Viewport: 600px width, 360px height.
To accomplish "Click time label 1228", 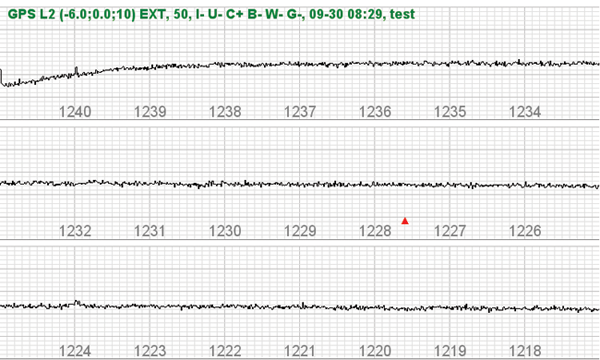I will pos(375,231).
